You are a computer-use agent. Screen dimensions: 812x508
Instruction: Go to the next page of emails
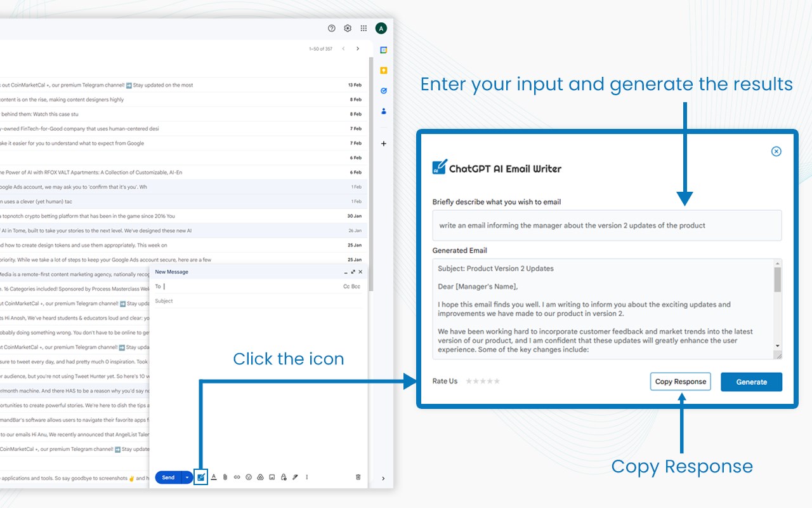click(358, 49)
